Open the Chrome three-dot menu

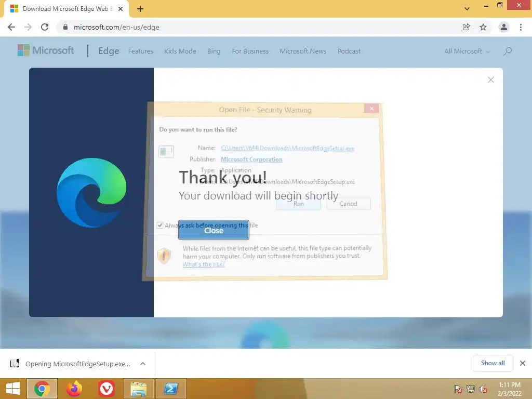tap(521, 27)
